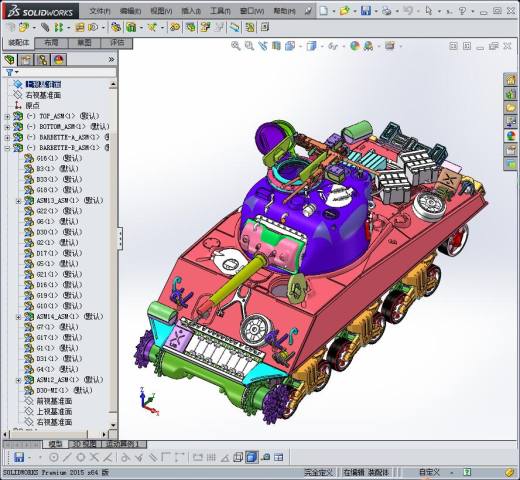Open the DisplayManager colored ball tab
This screenshot has height=480, width=520.
[x=59, y=60]
